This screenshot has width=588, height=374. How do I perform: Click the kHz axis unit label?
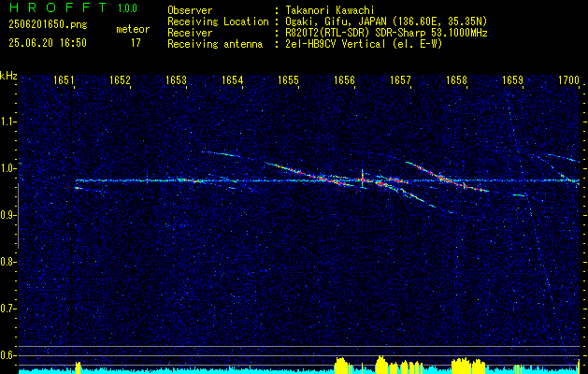pyautogui.click(x=8, y=76)
